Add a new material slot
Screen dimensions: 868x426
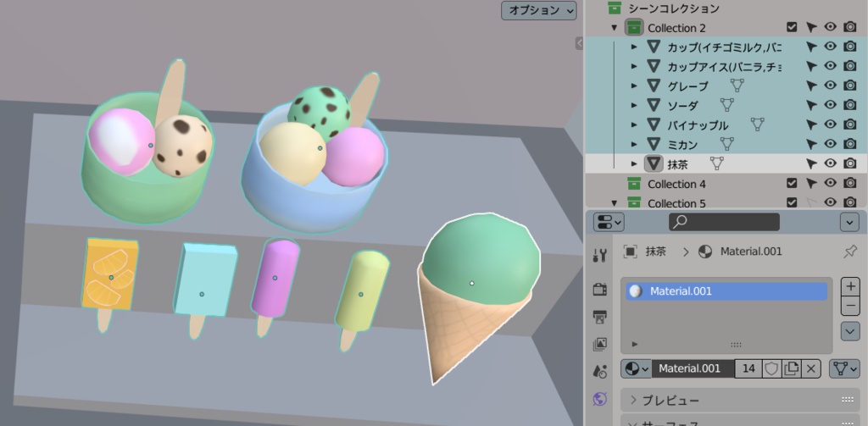[x=850, y=286]
